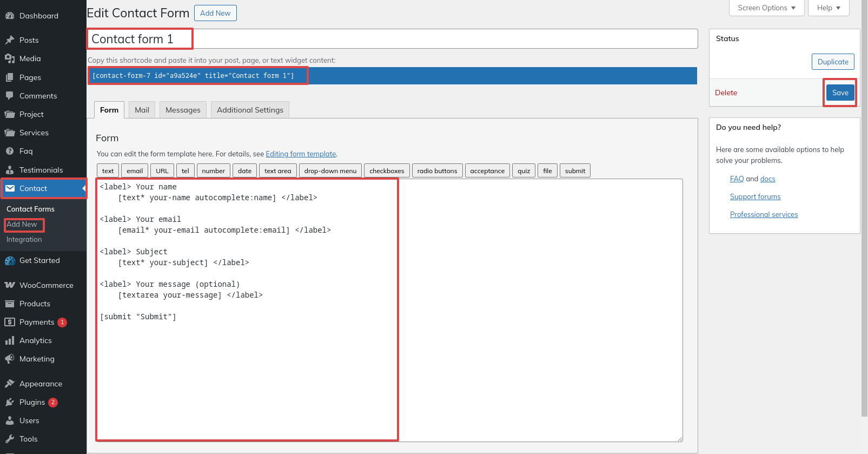Viewport: 868px width, 454px height.
Task: Switch to the Form tab
Action: (x=109, y=110)
